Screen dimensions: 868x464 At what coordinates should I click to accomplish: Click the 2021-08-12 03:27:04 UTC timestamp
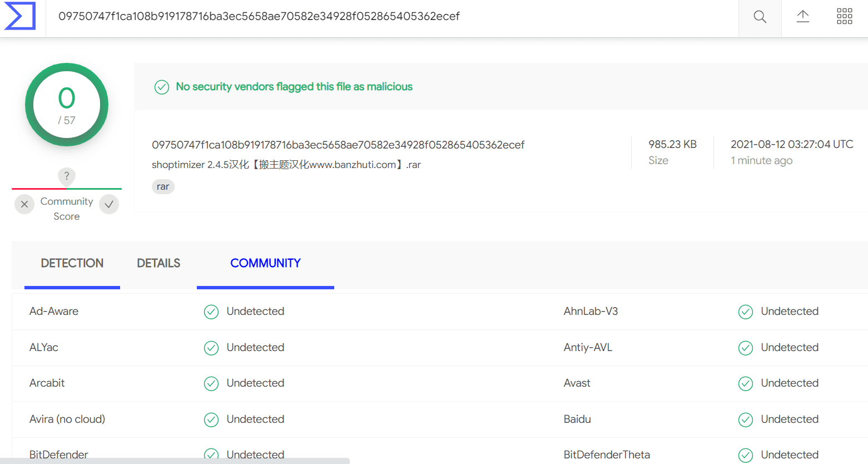tap(792, 144)
